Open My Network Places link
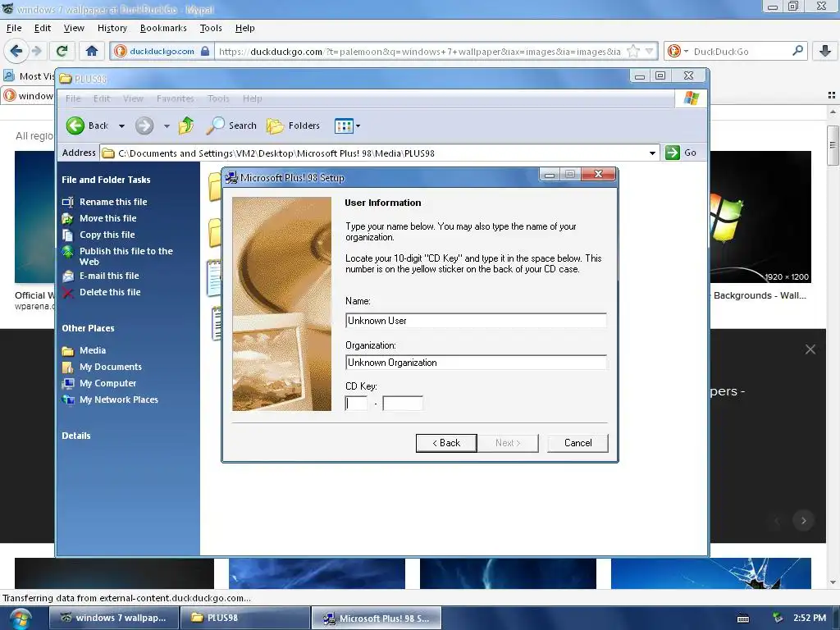 point(118,399)
